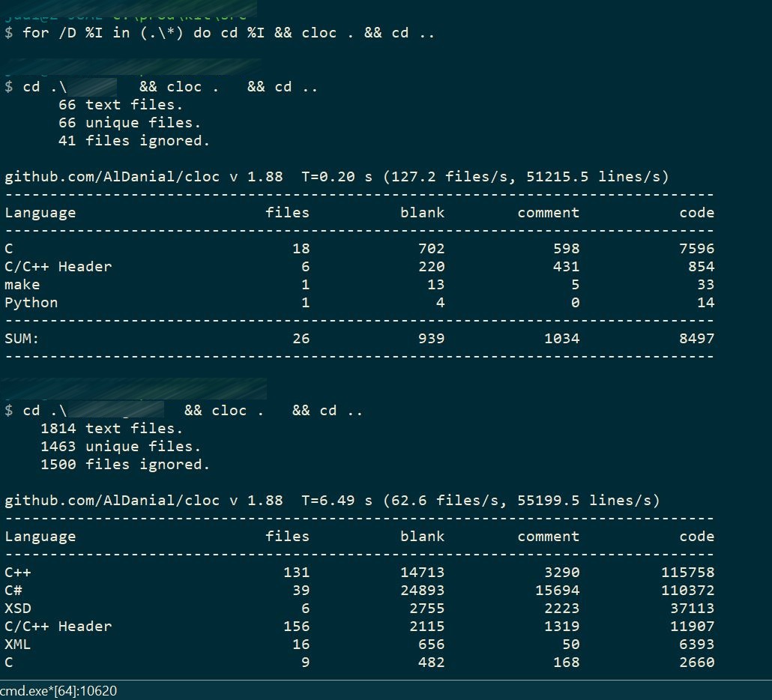772x700 pixels.
Task: Click 'C++' language row label
Action: click(18, 573)
